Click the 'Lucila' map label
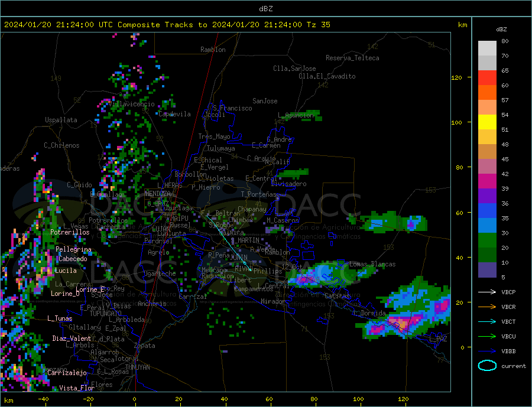Viewport: 532px width, 407px height. 66,271
